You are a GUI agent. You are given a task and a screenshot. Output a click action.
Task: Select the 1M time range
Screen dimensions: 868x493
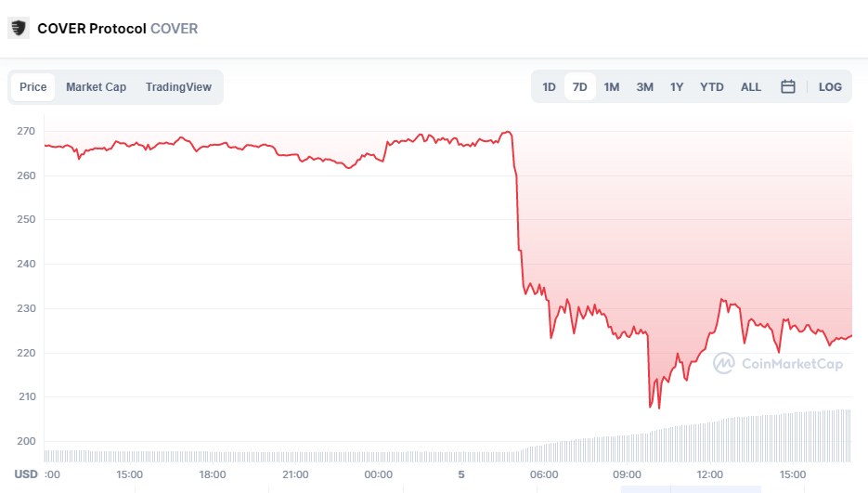[x=612, y=87]
